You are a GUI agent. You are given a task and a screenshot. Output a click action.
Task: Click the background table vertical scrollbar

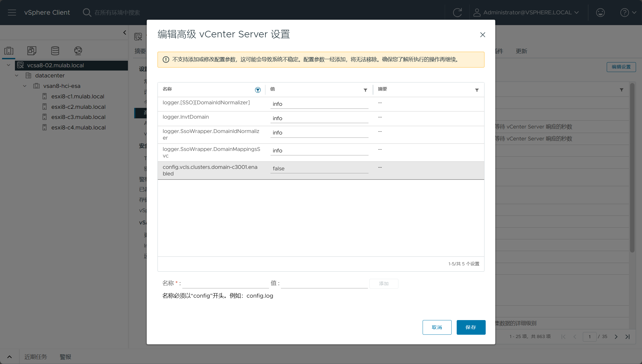click(632, 168)
